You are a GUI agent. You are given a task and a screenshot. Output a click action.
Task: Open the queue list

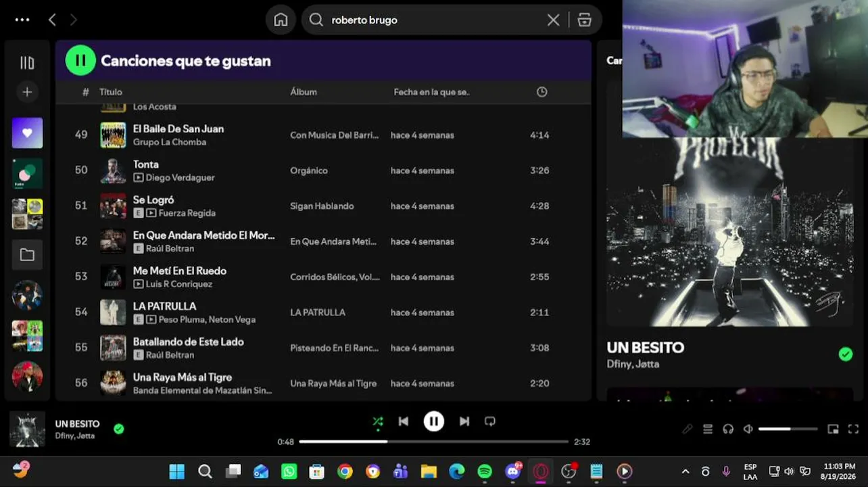708,429
